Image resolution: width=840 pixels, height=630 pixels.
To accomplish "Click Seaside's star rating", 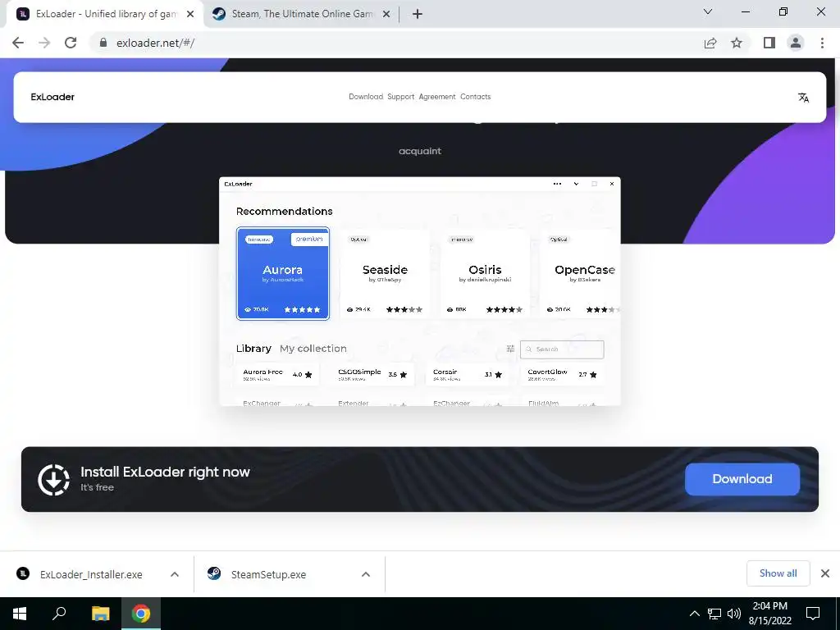I will [x=404, y=309].
